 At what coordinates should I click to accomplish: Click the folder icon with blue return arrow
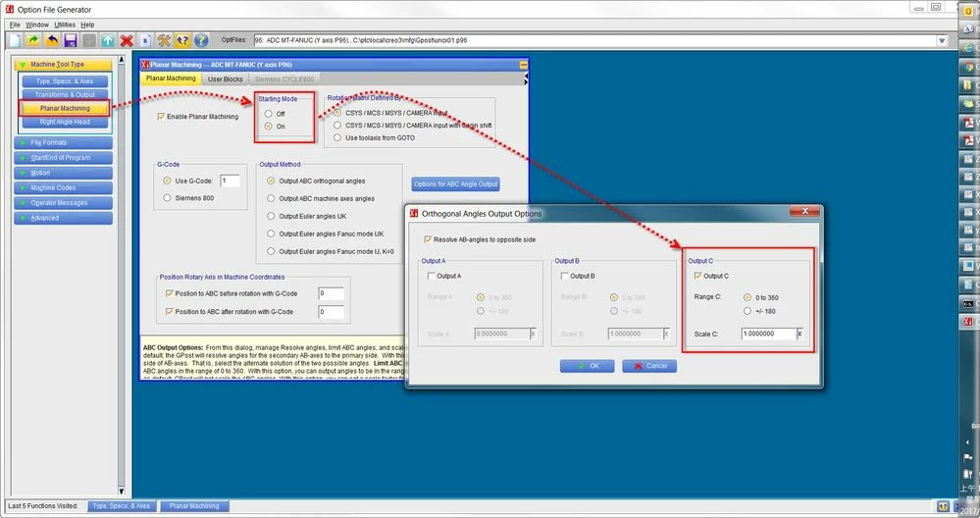[x=53, y=40]
